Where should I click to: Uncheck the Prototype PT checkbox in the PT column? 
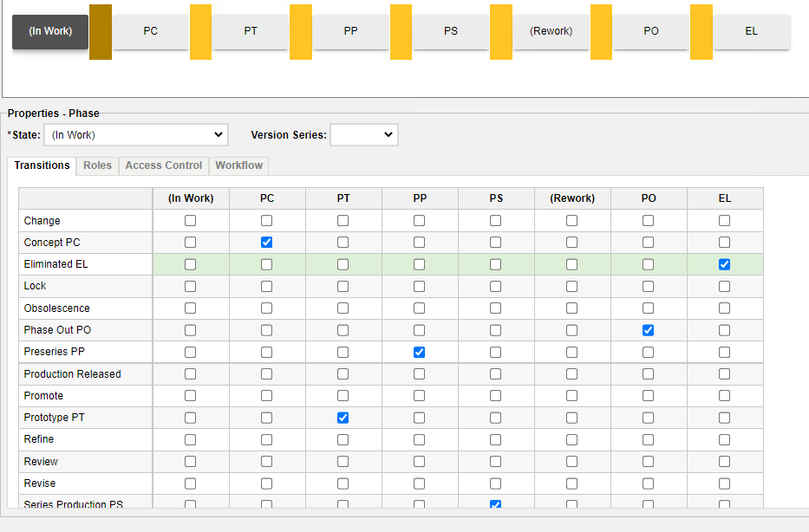343,417
